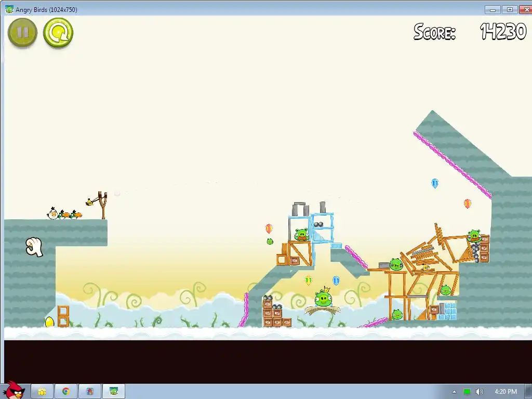Click the blue balloon below the pink slope
The width and height of the screenshot is (532, 399).
(435, 183)
